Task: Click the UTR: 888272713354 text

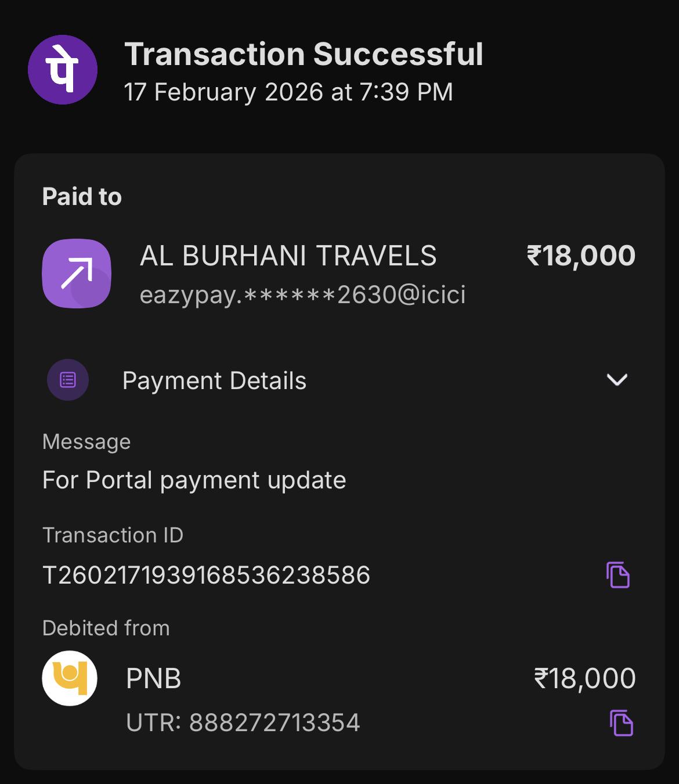Action: click(x=243, y=723)
